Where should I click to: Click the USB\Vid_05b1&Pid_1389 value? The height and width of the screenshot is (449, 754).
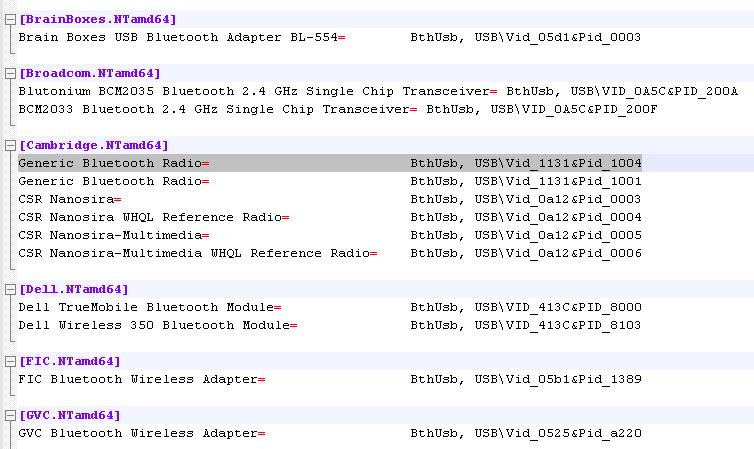(x=558, y=379)
